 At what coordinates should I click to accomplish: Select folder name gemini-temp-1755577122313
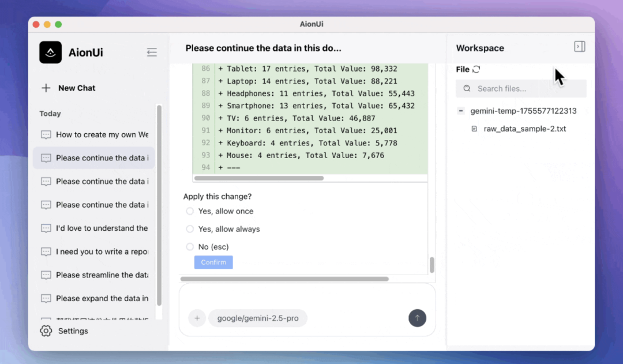(x=523, y=111)
